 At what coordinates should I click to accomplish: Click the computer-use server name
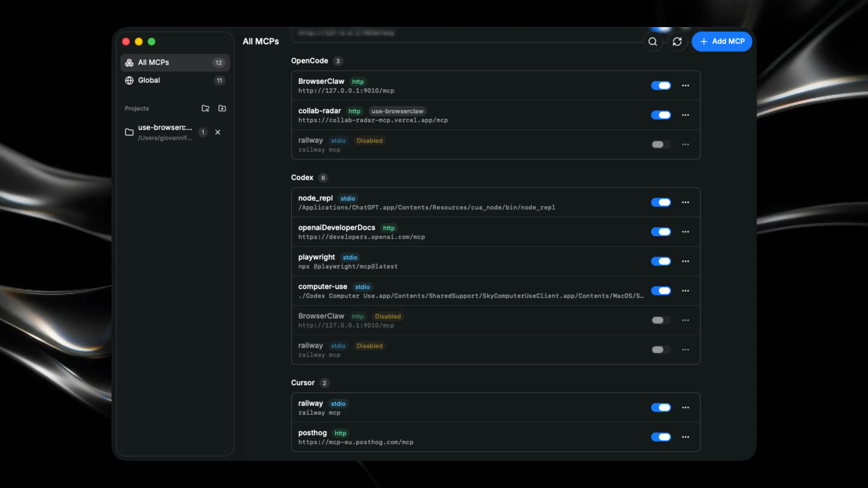click(x=323, y=287)
